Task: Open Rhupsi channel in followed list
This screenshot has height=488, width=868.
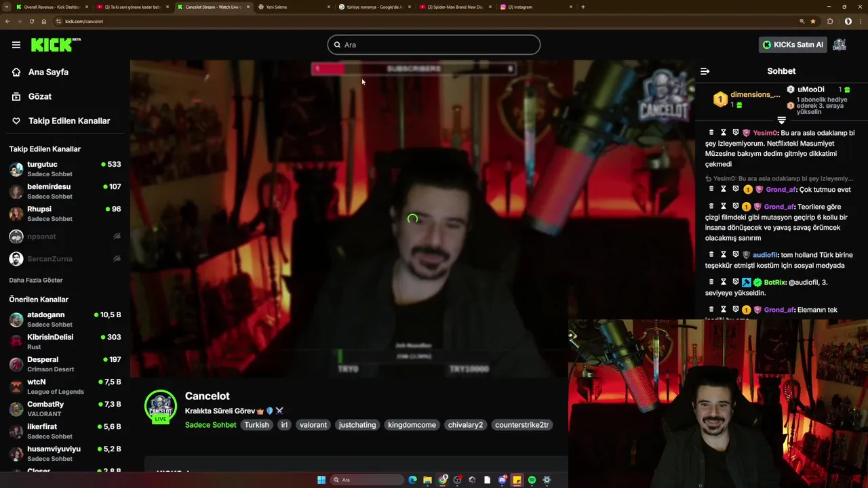Action: (x=65, y=213)
